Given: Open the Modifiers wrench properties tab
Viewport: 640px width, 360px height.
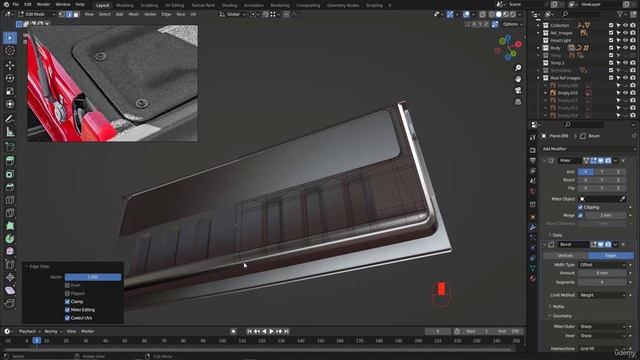Looking at the screenshot, I should [533, 227].
